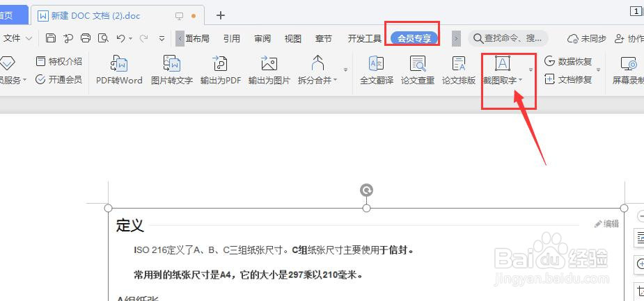Click the monitor icon in document tab
Viewport: 644px width, 301px height.
(179, 16)
